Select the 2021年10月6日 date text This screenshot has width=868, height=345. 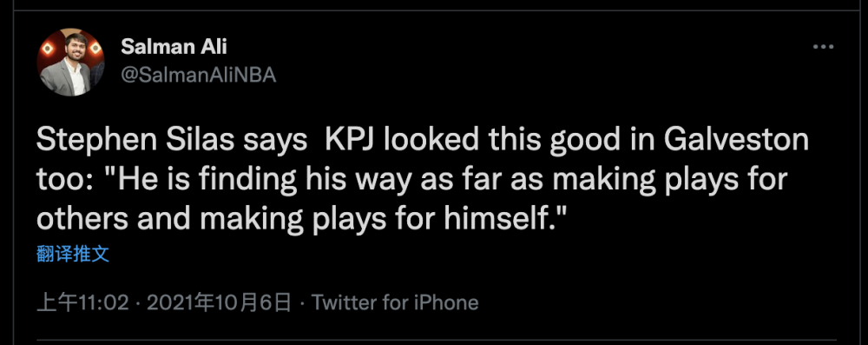[x=220, y=302]
